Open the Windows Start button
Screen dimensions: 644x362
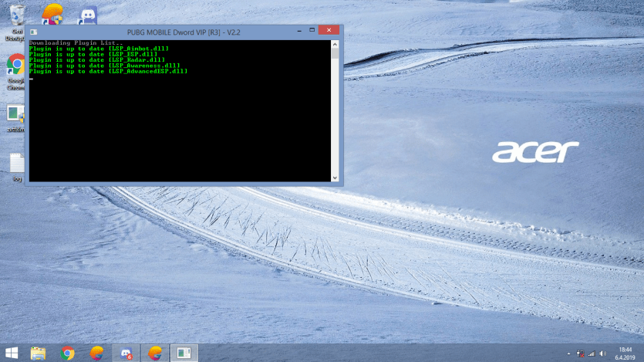[12, 353]
